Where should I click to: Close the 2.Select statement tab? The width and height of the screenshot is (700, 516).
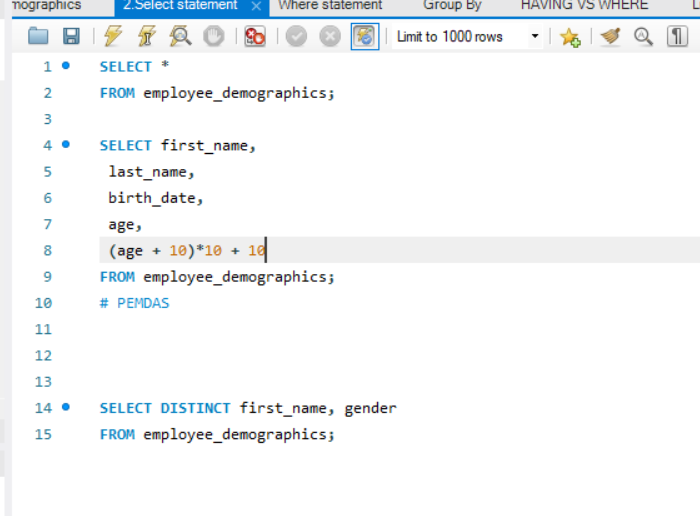click(x=256, y=6)
